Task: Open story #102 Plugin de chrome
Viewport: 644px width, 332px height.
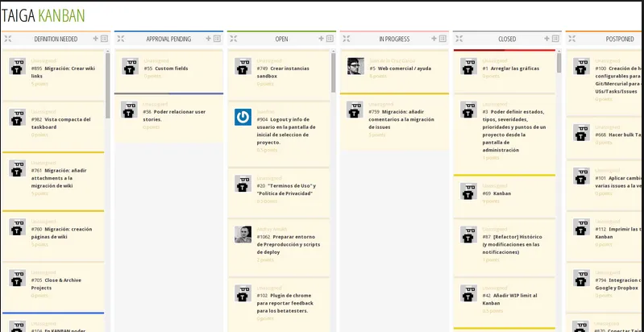Action: pos(285,303)
